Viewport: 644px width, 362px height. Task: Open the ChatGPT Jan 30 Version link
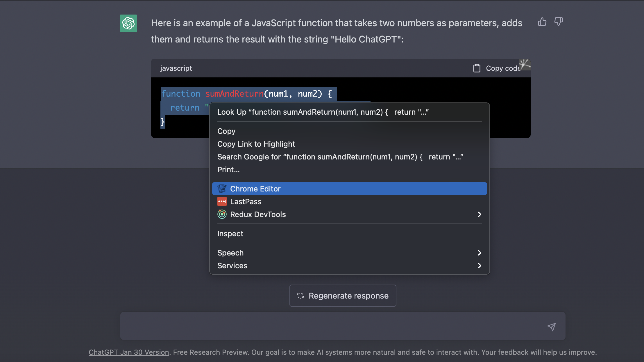click(x=129, y=352)
